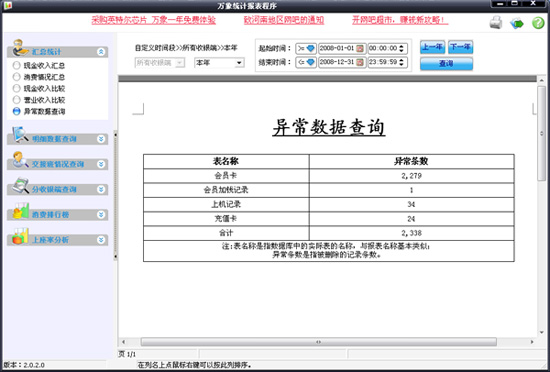The height and width of the screenshot is (372, 550).
Task: Collapse the 汇总统计 section chevron
Action: [101, 52]
